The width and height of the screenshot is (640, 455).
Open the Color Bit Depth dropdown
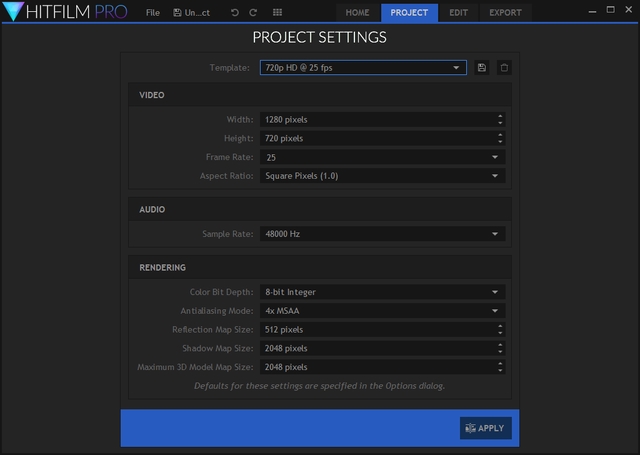[381, 292]
